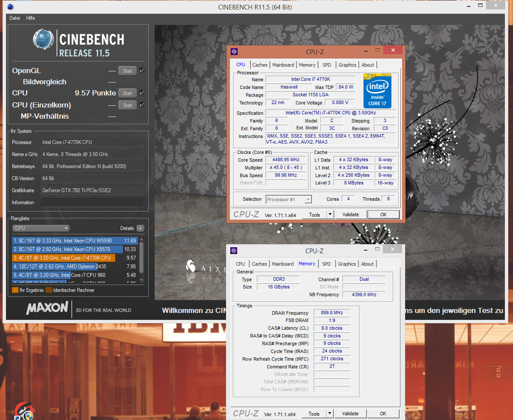Click Tools button in the CPU-Z Memory window
This screenshot has height=420, width=513.
[x=314, y=414]
